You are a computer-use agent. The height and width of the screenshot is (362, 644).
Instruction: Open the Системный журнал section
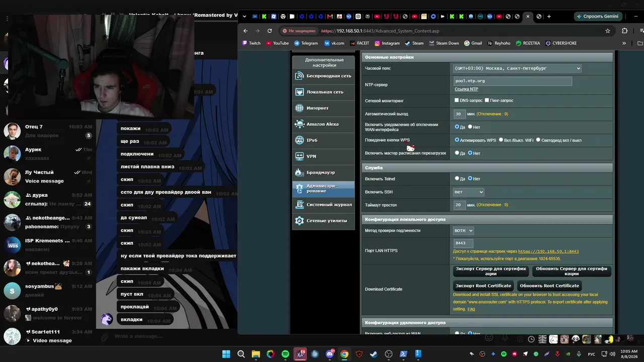pyautogui.click(x=324, y=205)
